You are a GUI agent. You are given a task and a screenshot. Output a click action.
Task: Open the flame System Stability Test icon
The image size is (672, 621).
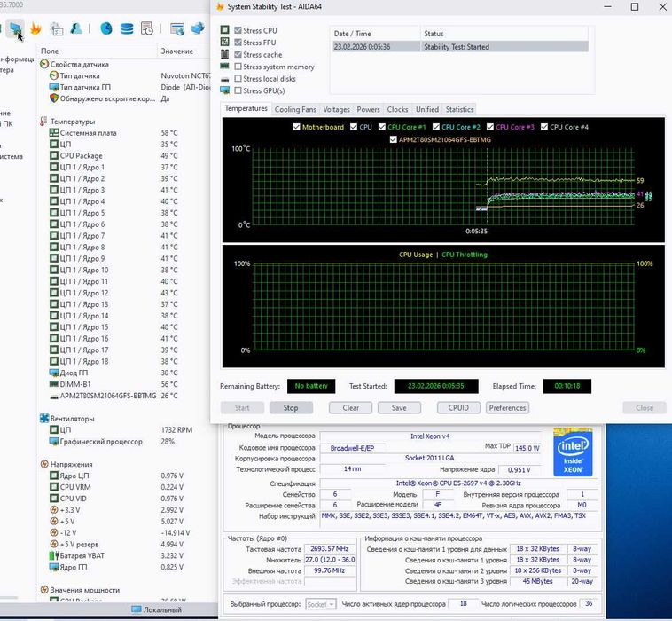[35, 28]
